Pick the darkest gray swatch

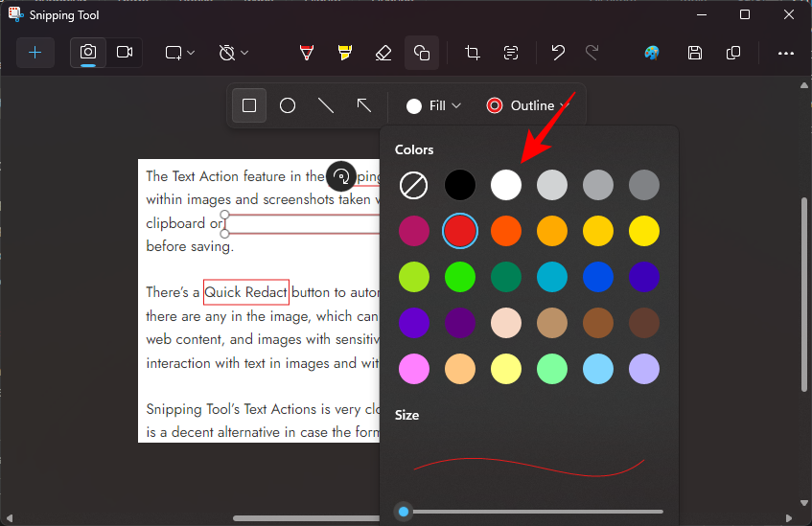click(x=644, y=185)
